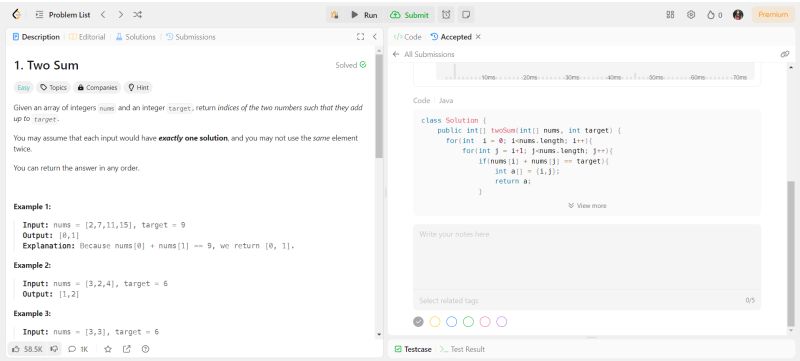The height and width of the screenshot is (361, 800).
Task: Click the streak flame counter
Action: (x=714, y=15)
